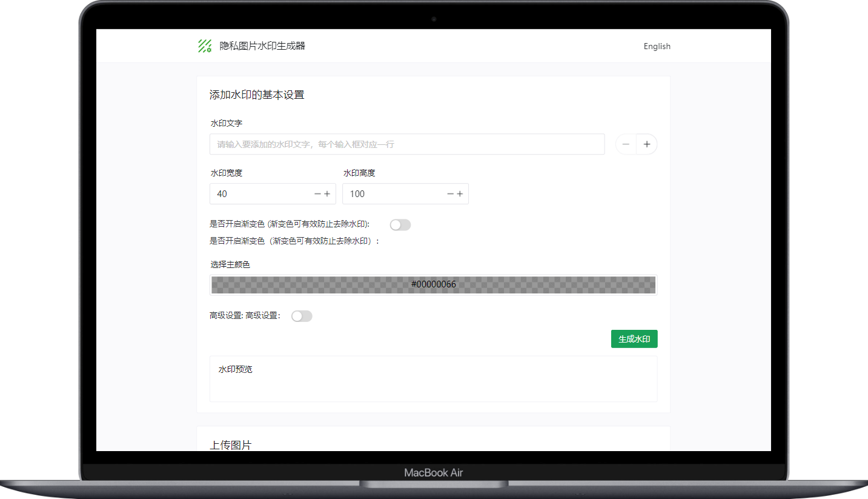Screen dimensions: 868x499
Task: Toggle the 高级设置 advanced settings switch
Action: (302, 316)
